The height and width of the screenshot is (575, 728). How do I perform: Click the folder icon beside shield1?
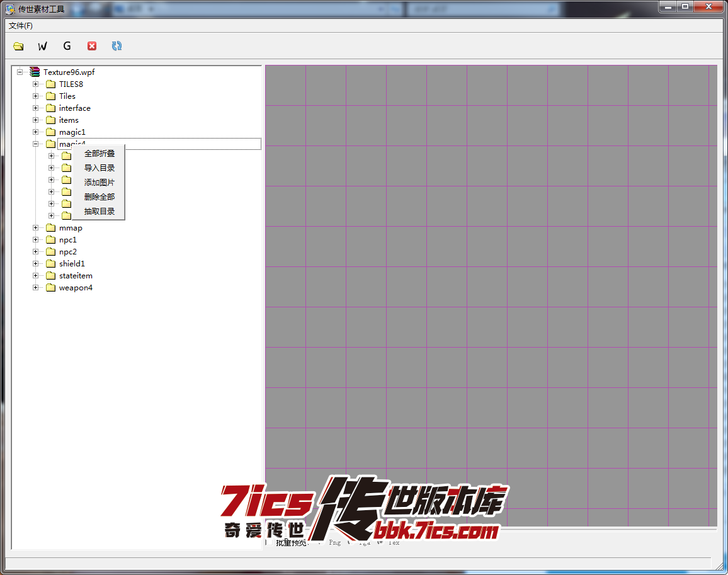click(x=51, y=264)
